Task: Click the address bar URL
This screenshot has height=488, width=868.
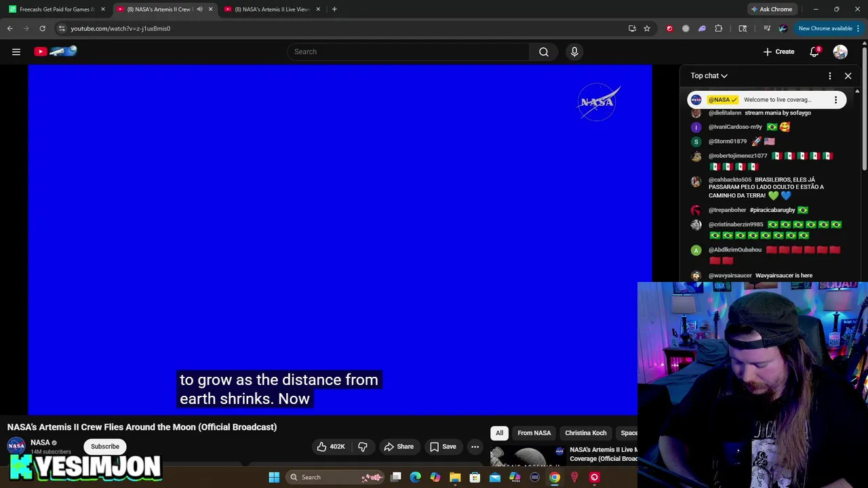Action: tap(121, 28)
